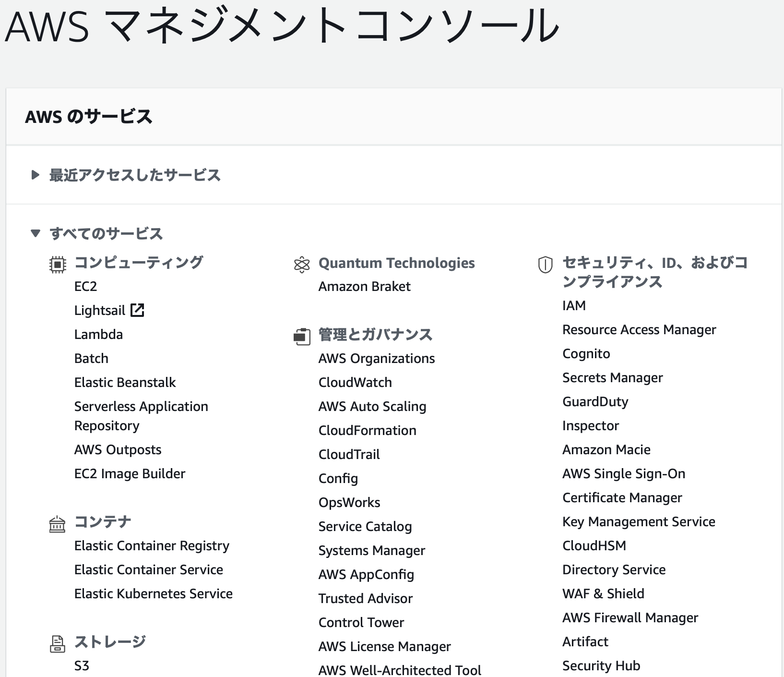Viewport: 784px width, 677px height.
Task: Expand the 最近アクセスしたサービス section
Action: coord(35,175)
